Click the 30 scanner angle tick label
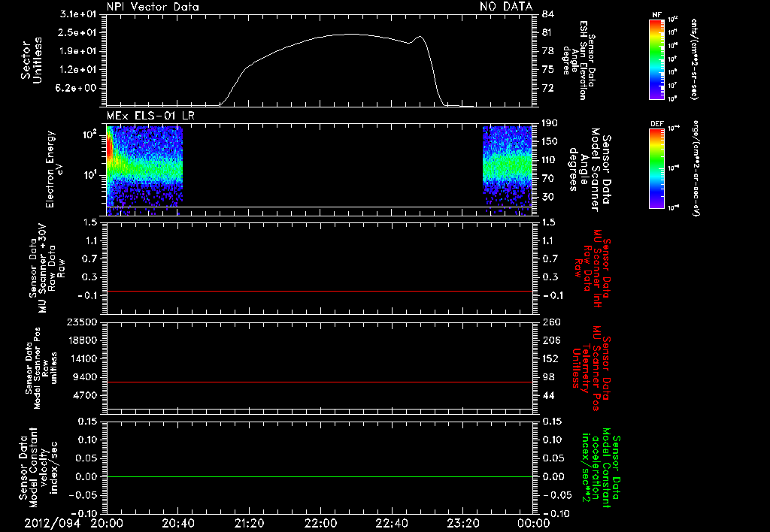This screenshot has height=532, width=770. click(547, 197)
